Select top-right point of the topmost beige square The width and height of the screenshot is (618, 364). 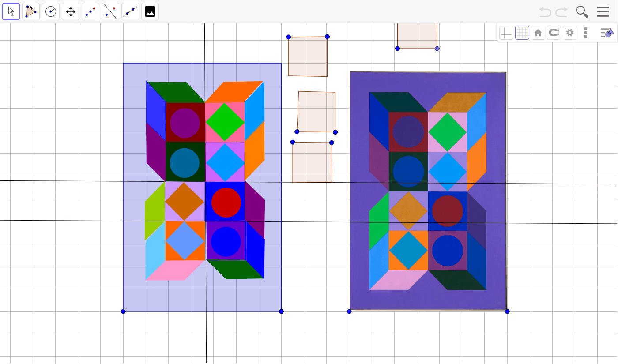point(327,37)
